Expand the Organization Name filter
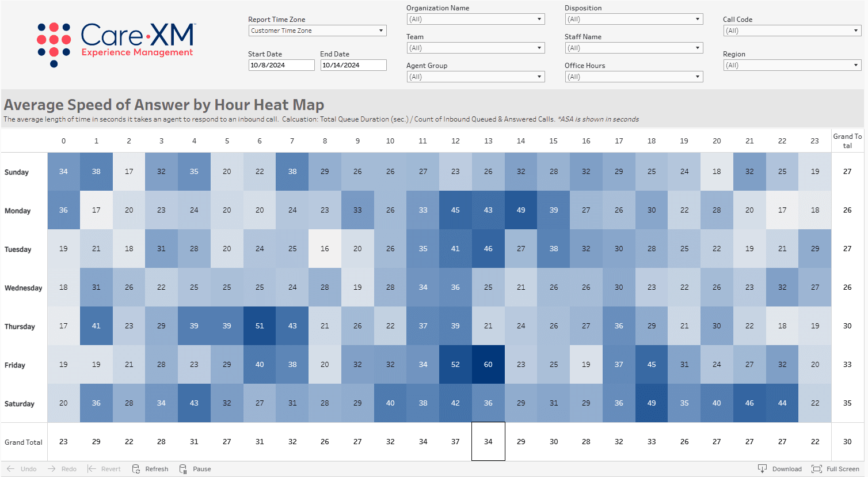Viewport: 868px width, 477px height. click(x=539, y=18)
